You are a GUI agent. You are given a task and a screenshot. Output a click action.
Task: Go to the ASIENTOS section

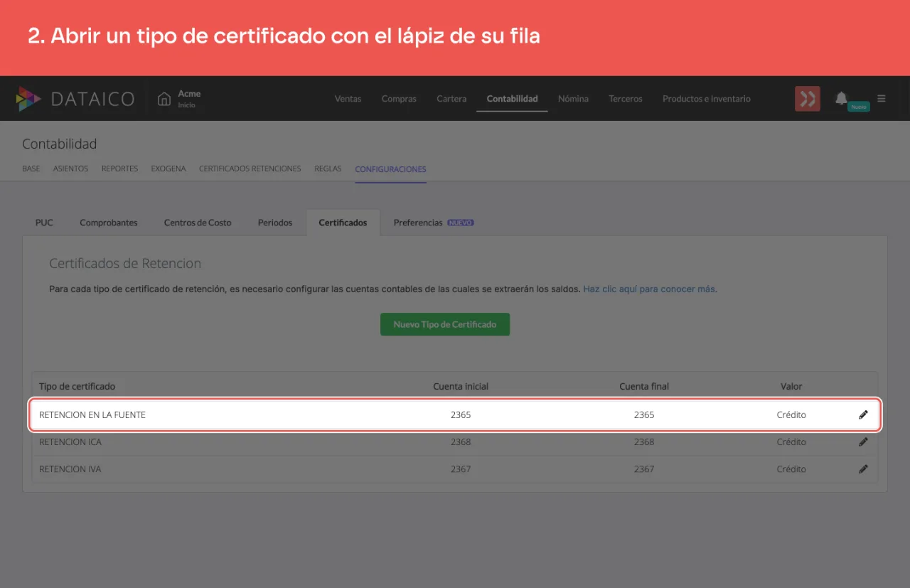70,169
